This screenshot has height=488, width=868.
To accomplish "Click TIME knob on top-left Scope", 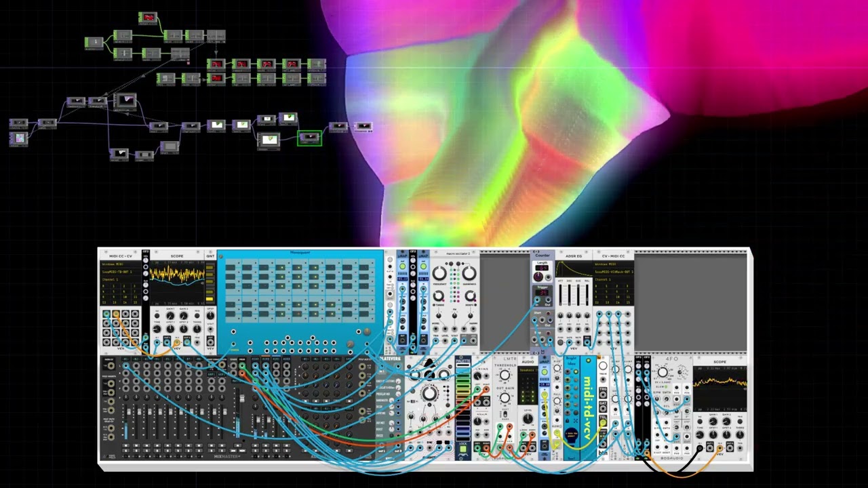I will (157, 329).
